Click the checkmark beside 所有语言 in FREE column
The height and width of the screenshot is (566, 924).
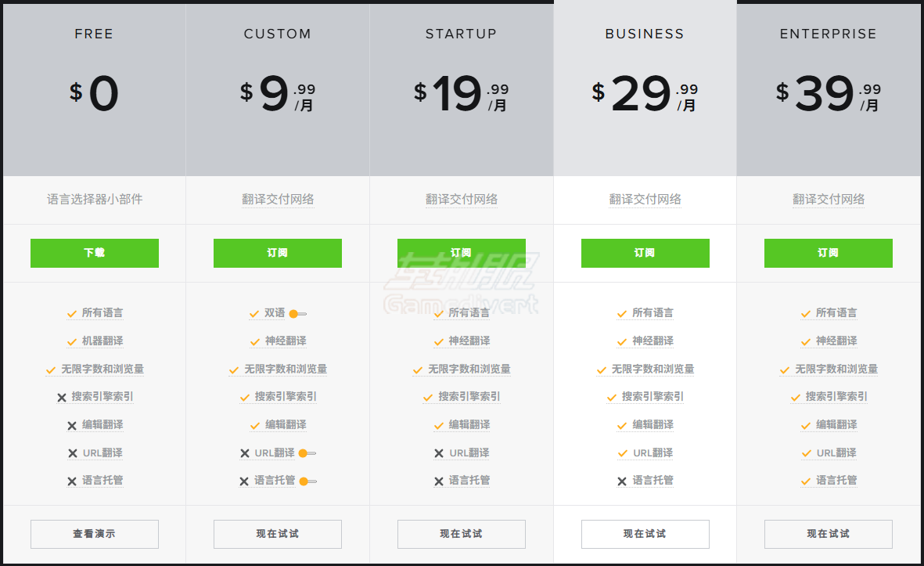[x=72, y=312]
